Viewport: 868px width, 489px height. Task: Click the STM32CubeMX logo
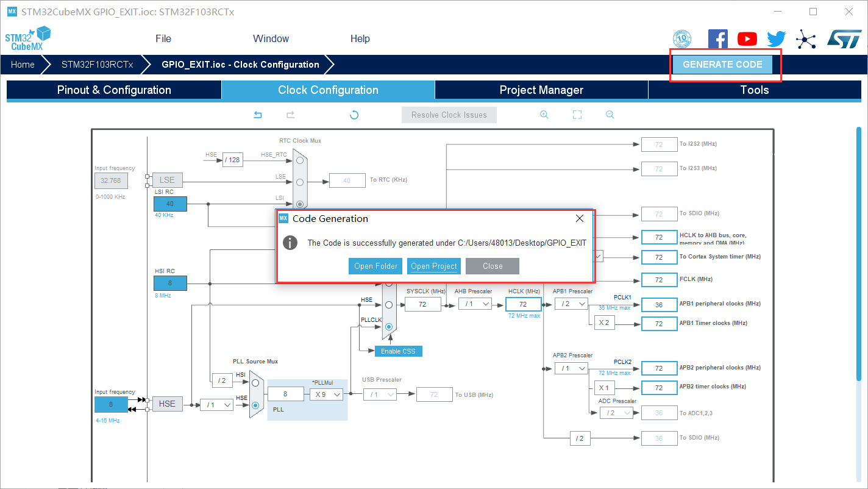click(x=27, y=38)
